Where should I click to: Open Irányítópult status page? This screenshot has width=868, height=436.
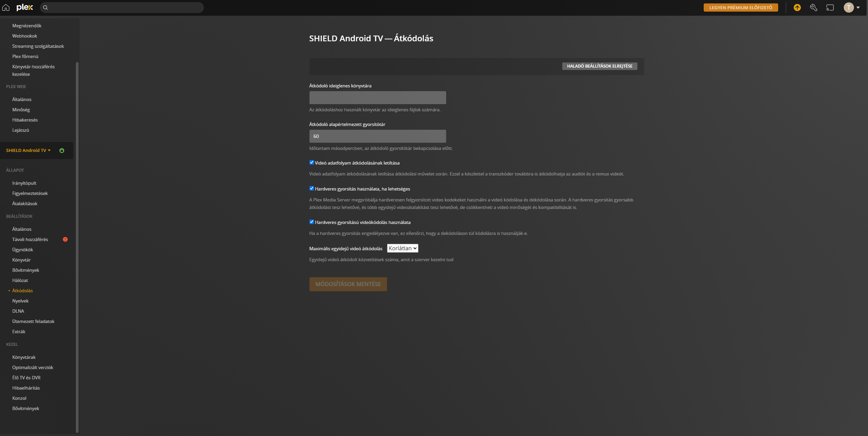24,183
